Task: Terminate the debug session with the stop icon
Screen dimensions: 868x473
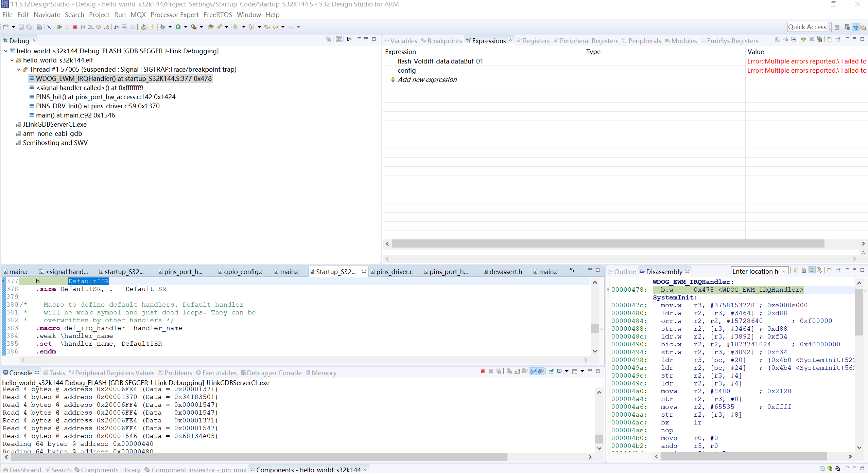Action: coord(75,26)
